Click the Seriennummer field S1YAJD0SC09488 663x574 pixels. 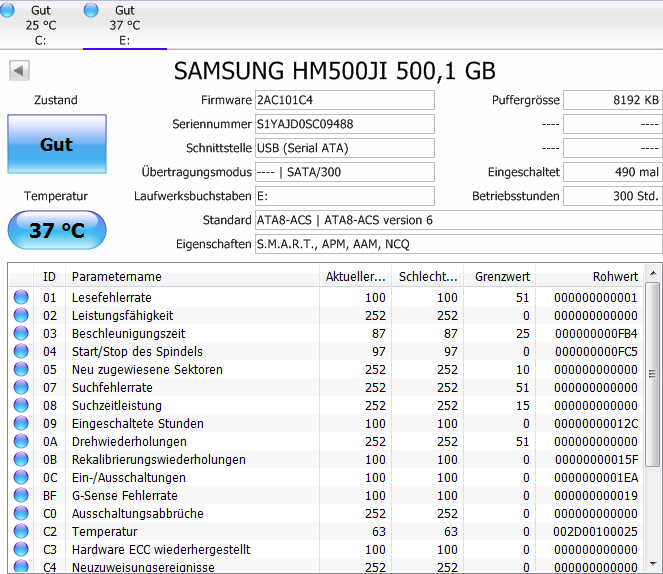tap(345, 124)
